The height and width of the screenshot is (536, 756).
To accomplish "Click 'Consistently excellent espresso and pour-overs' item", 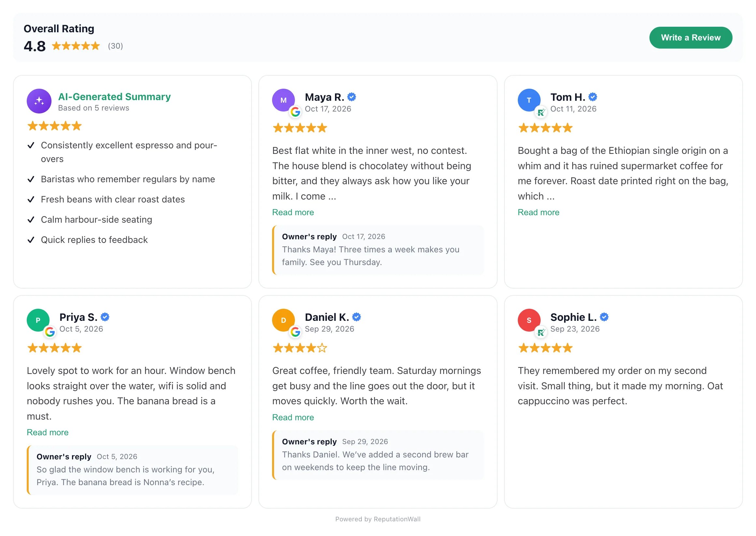I will click(x=129, y=152).
